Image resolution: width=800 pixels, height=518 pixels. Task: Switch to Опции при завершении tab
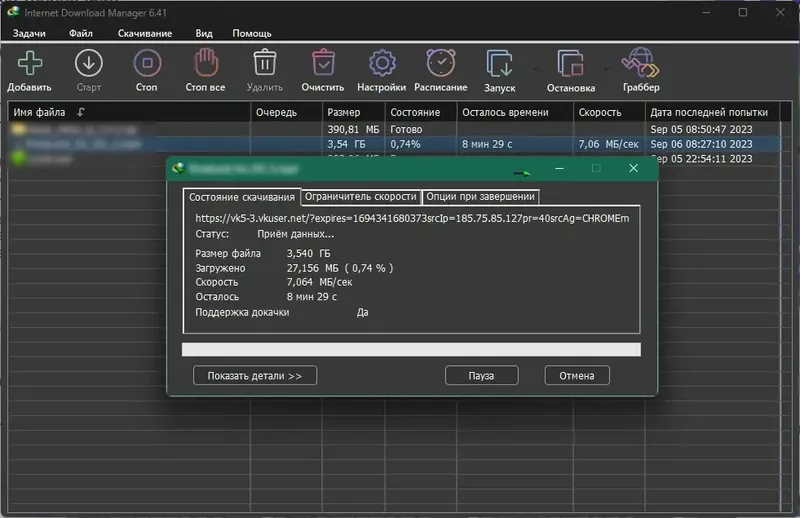[480, 196]
